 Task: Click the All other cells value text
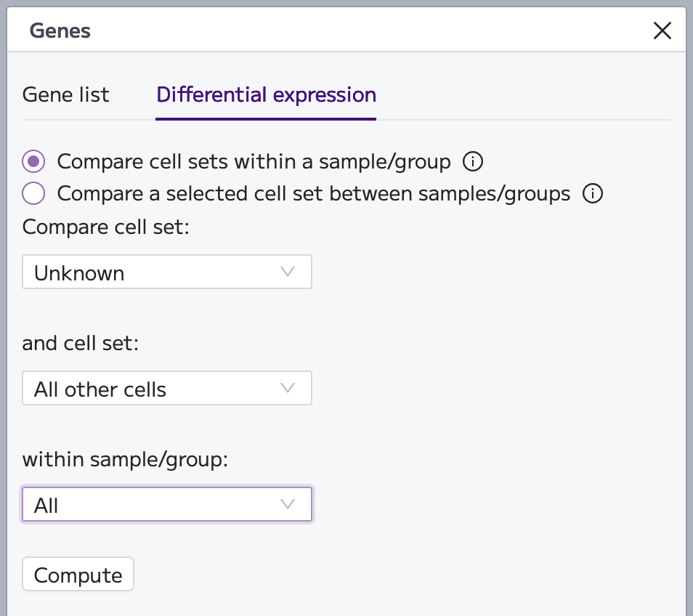100,389
